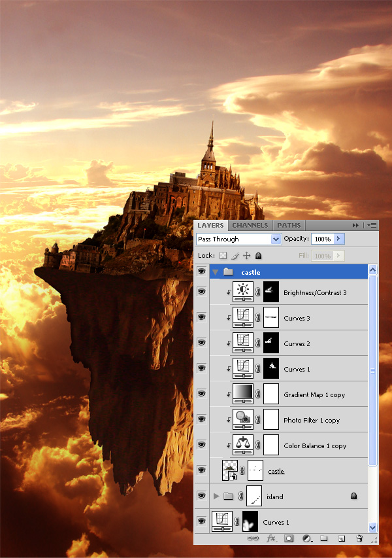
Task: Collapse panel with double-arrow icon
Action: coord(355,225)
